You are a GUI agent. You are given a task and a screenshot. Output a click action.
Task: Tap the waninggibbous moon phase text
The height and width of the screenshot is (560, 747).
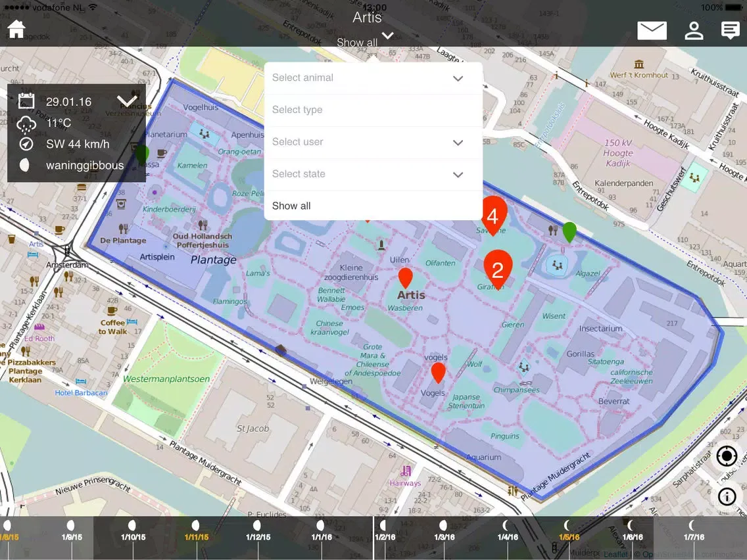pyautogui.click(x=85, y=166)
